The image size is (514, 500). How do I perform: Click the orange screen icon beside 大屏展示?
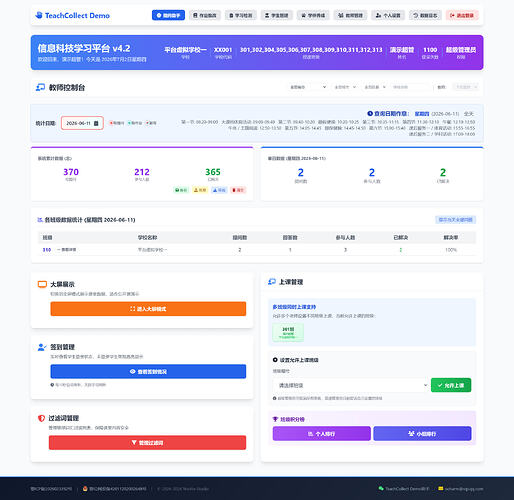point(42,284)
